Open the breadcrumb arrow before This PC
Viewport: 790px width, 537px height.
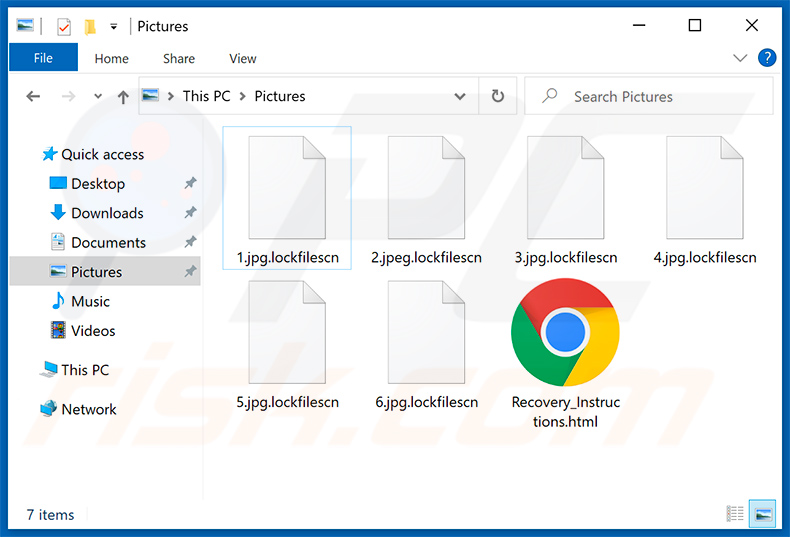[171, 96]
